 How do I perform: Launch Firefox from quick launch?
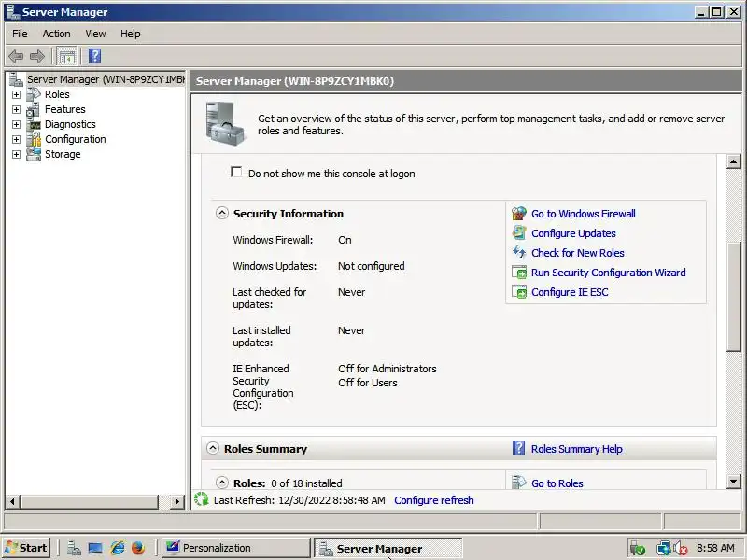click(x=138, y=548)
